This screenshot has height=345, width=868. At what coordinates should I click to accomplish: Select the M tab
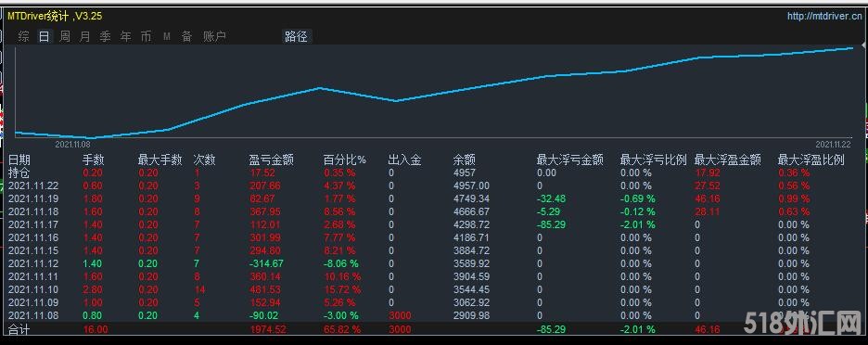[167, 36]
